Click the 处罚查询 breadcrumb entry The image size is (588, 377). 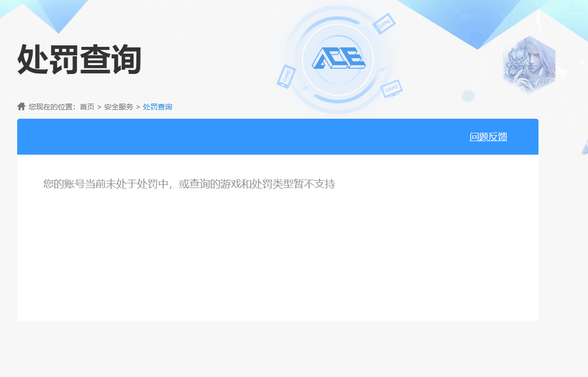tap(156, 107)
